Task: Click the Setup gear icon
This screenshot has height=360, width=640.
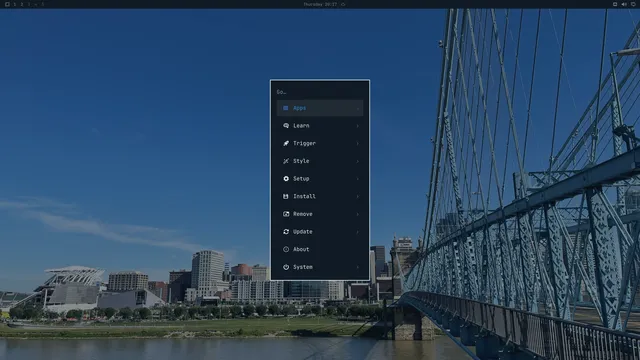Action: click(286, 179)
